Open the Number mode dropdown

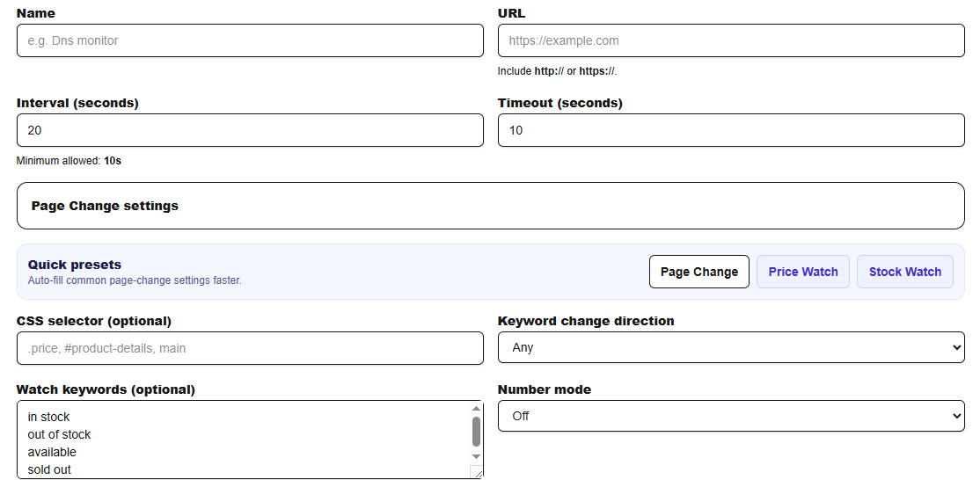[x=731, y=416]
